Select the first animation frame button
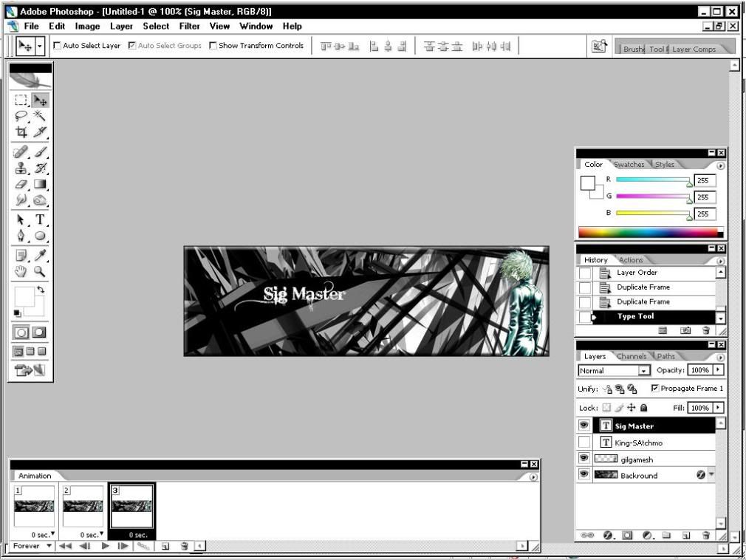The height and width of the screenshot is (560, 746). click(x=65, y=546)
